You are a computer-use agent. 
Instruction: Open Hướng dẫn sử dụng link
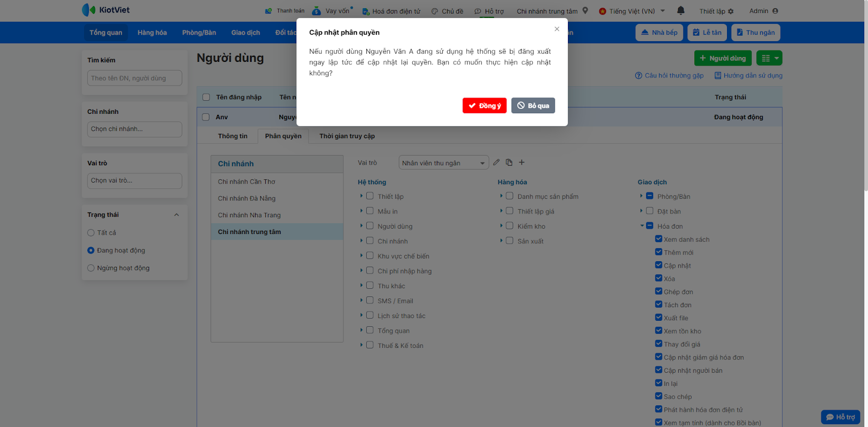click(749, 76)
